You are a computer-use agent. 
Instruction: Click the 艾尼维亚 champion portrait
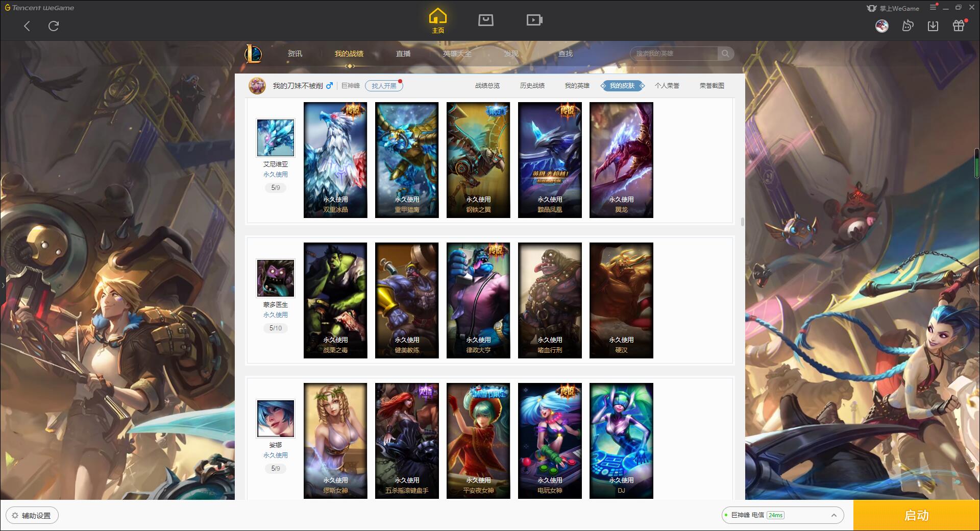[276, 138]
